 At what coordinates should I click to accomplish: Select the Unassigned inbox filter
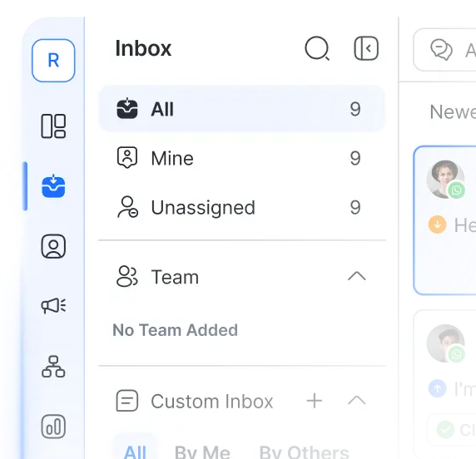coord(242,208)
